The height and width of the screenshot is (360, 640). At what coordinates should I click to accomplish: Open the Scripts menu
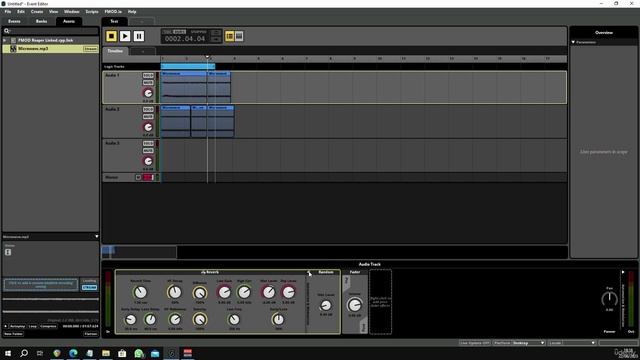pyautogui.click(x=91, y=12)
